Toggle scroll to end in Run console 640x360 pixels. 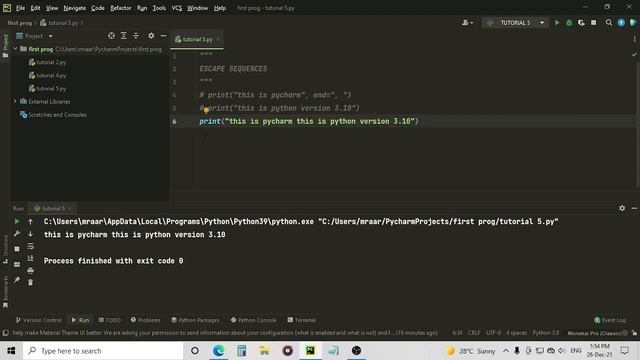point(30,258)
